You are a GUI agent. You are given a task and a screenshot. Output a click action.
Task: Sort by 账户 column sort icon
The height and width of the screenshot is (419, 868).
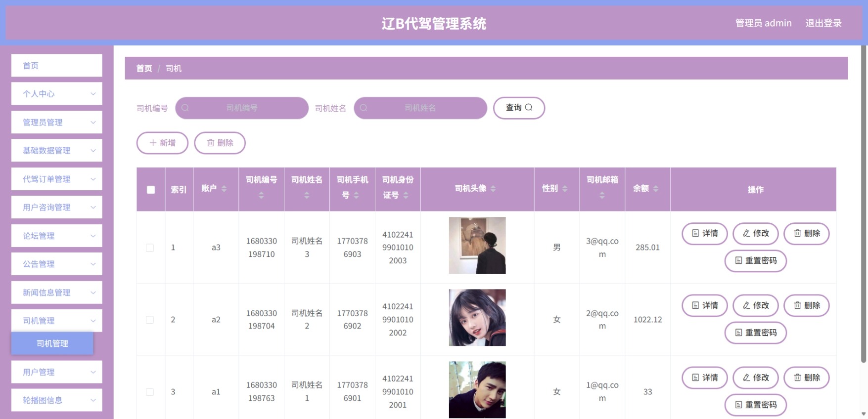coord(224,189)
